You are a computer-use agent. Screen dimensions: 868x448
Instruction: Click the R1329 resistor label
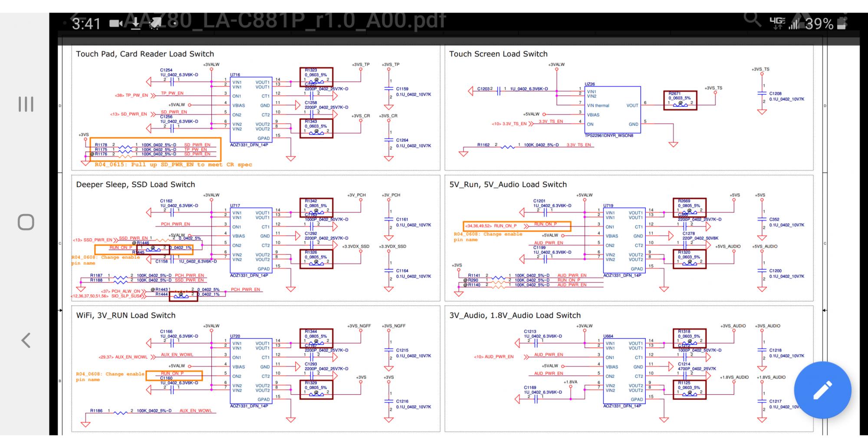pyautogui.click(x=311, y=383)
